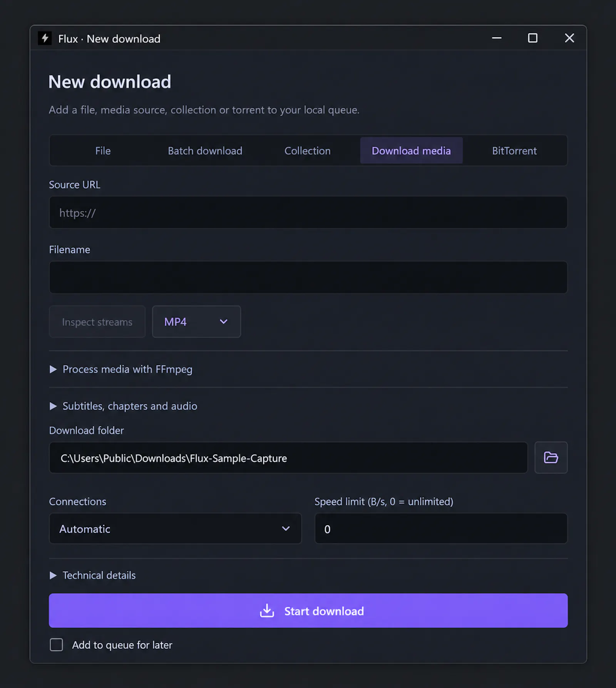Switch to the File tab
The image size is (616, 688).
(x=103, y=151)
